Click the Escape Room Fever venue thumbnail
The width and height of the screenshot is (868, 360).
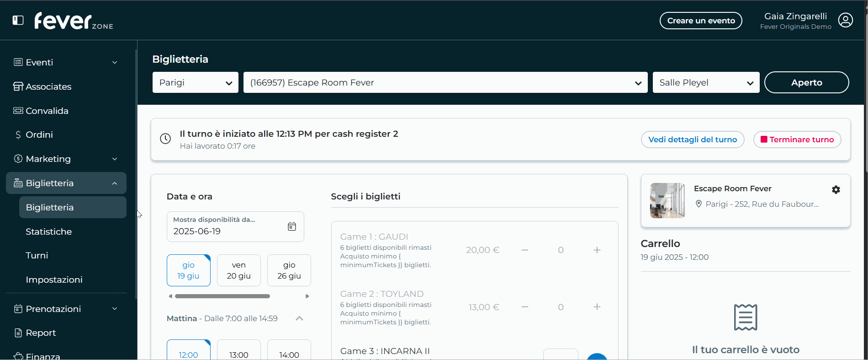pyautogui.click(x=667, y=200)
